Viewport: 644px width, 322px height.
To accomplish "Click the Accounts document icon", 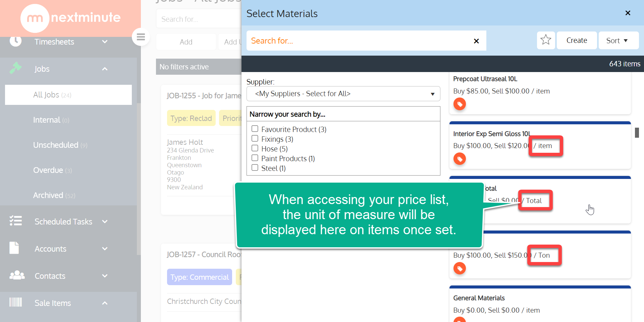I will (x=14, y=248).
